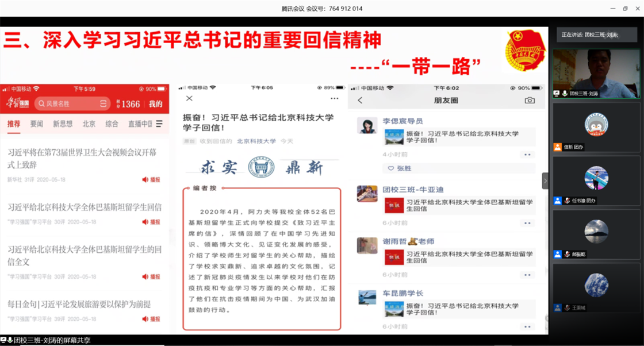Open the orange user icon for 信昕 团办

pyautogui.click(x=557, y=147)
